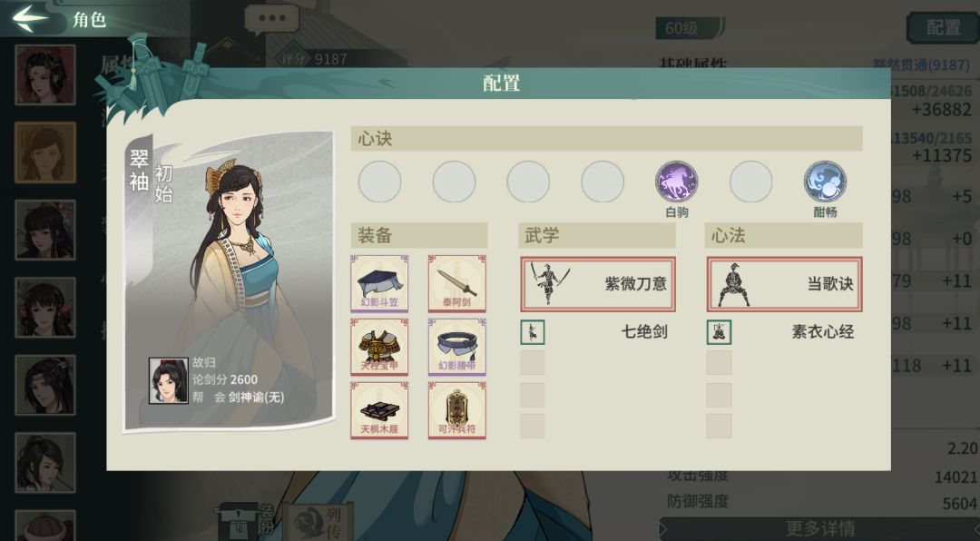Screen dimensions: 980x541
Task: Switch to the 列传 tab
Action: click(318, 522)
